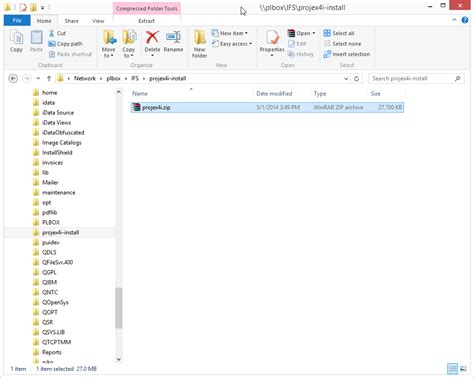This screenshot has width=474, height=378.
Task: Go back with the navigation arrow
Action: point(13,79)
